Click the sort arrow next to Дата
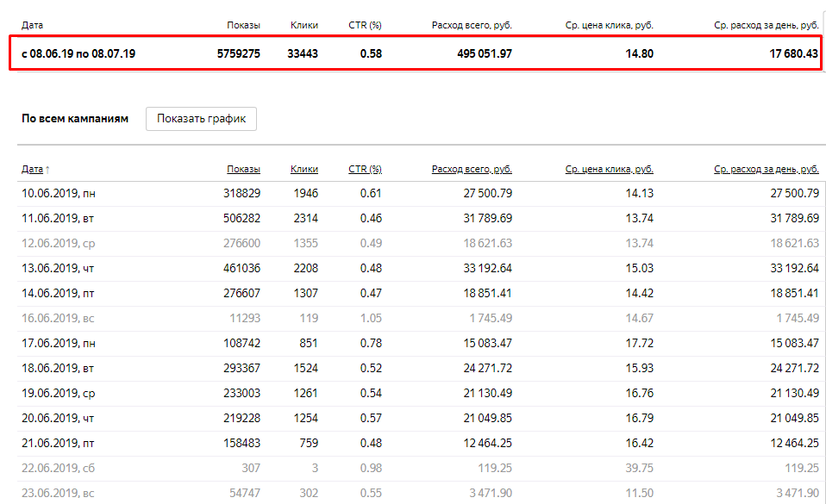Viewport: 826px width, 504px height. (x=47, y=170)
